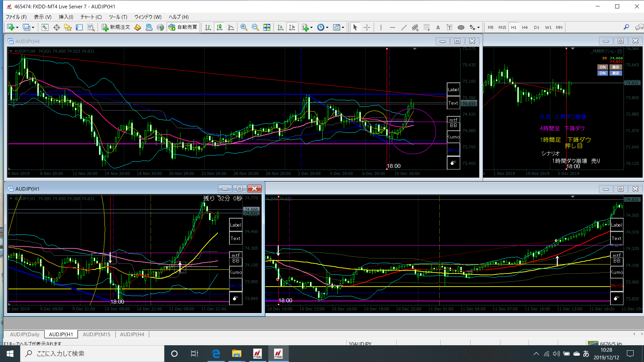Expand the indicators list dropdown arrow
Image resolution: width=644 pixels, height=362 pixels.
(312, 27)
